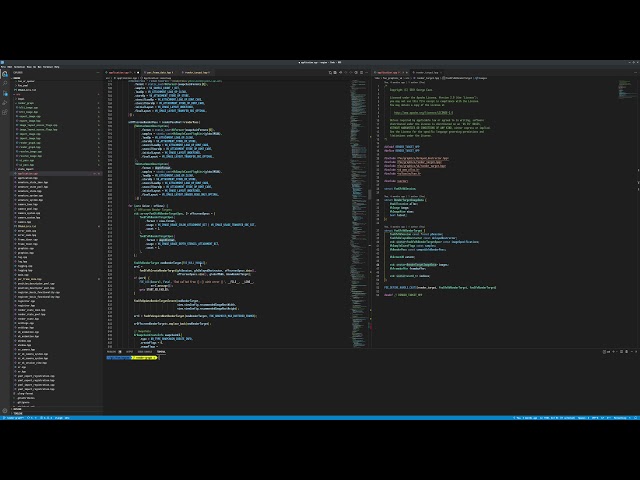This screenshot has width=640, height=480.
Task: Click the git branch indicator in status bar
Action: tap(14, 418)
